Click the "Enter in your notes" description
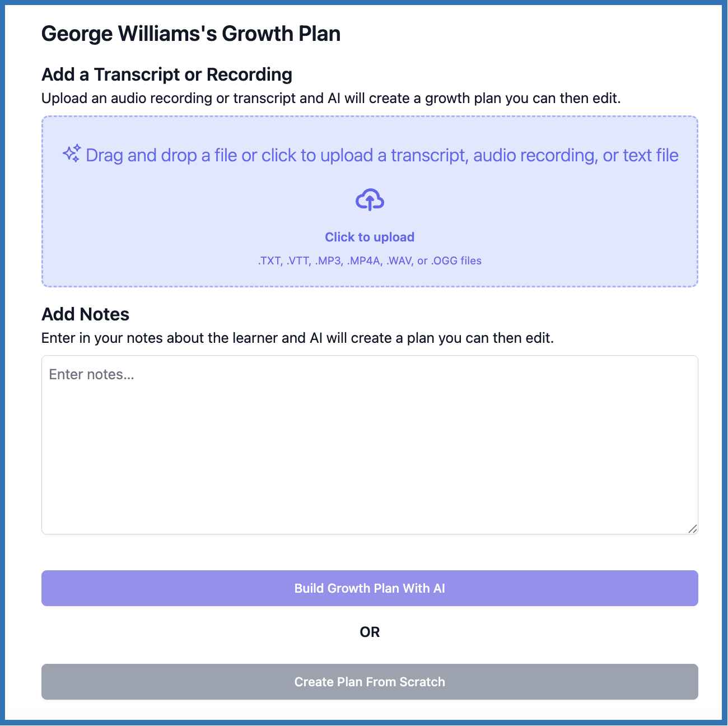Viewport: 728px width, 726px height. click(297, 338)
